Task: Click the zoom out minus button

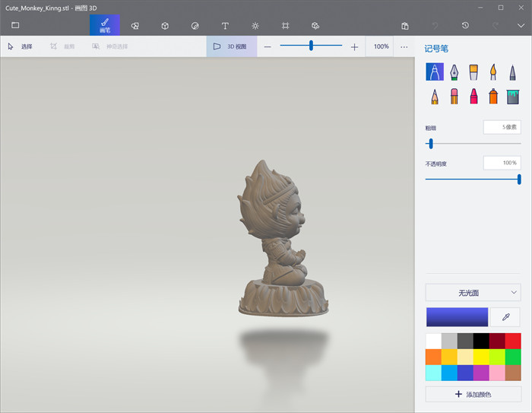Action: pos(268,47)
